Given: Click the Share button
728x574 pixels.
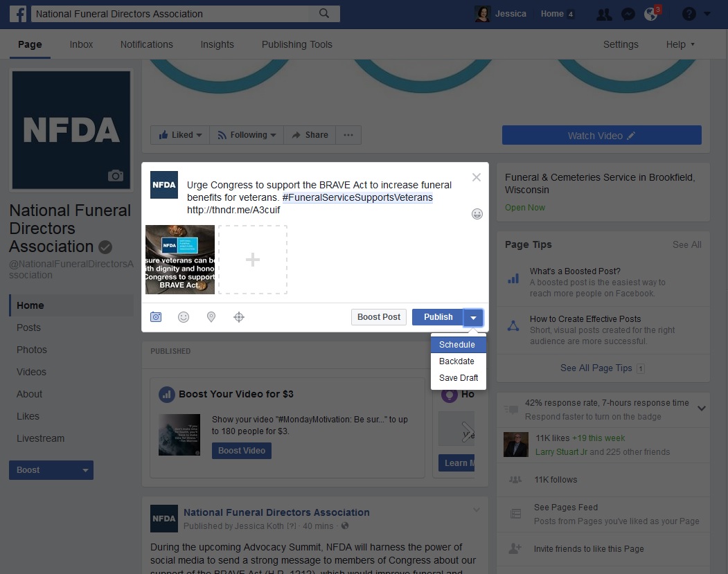Looking at the screenshot, I should click(310, 135).
